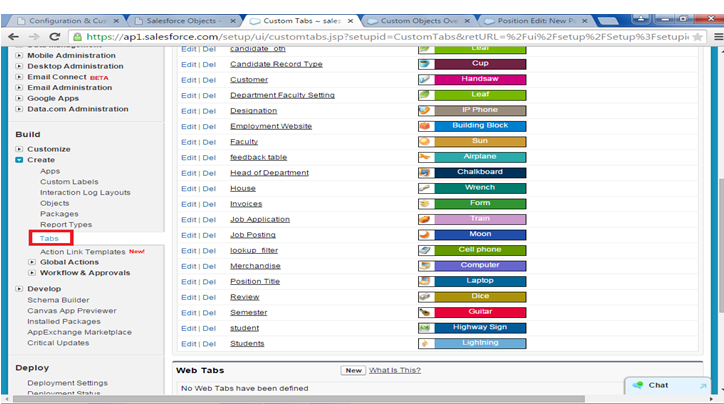Viewport: 724px width, 404px height.
Task: Click the Lightning icon for Students
Action: 426,344
